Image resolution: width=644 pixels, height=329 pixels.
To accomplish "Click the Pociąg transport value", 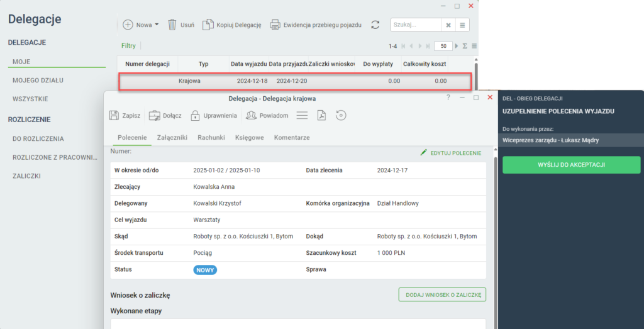I will (203, 253).
